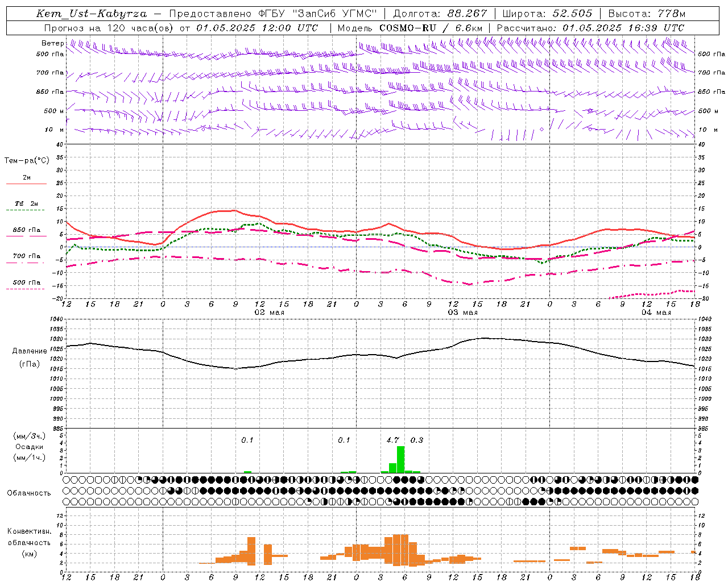The image size is (728, 582).
Task: Select the (мм/3ч.) unit label
Action: [x=30, y=436]
